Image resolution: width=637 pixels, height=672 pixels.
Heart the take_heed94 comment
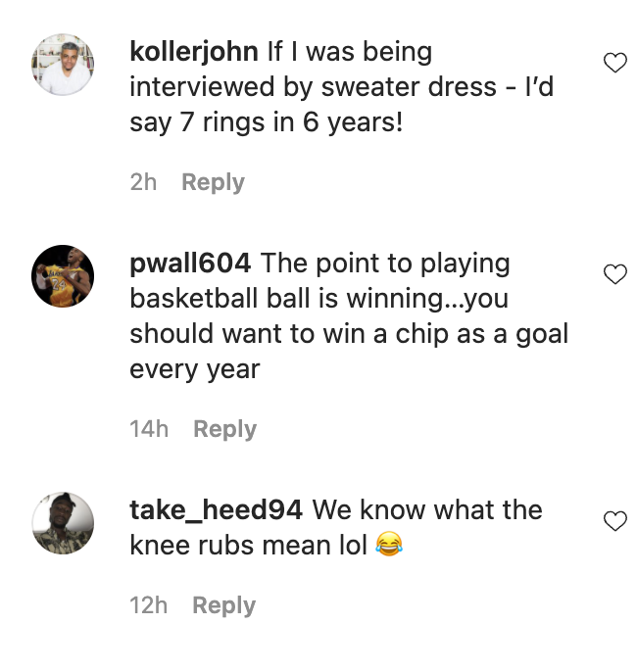614,522
